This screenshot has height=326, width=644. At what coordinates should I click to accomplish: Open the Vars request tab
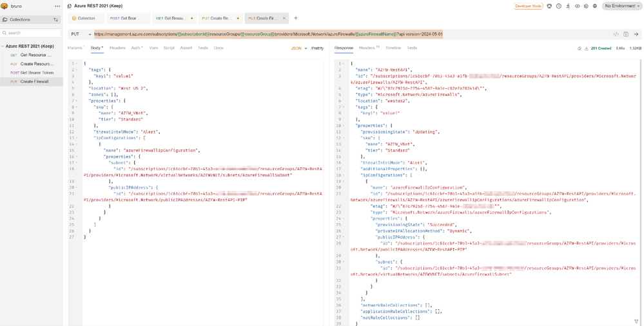coord(153,48)
